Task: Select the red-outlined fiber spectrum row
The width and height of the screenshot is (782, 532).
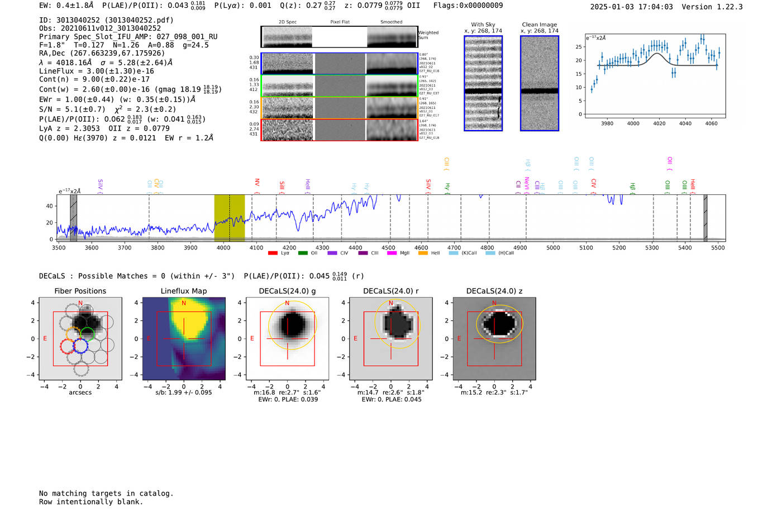Action: pyautogui.click(x=339, y=130)
